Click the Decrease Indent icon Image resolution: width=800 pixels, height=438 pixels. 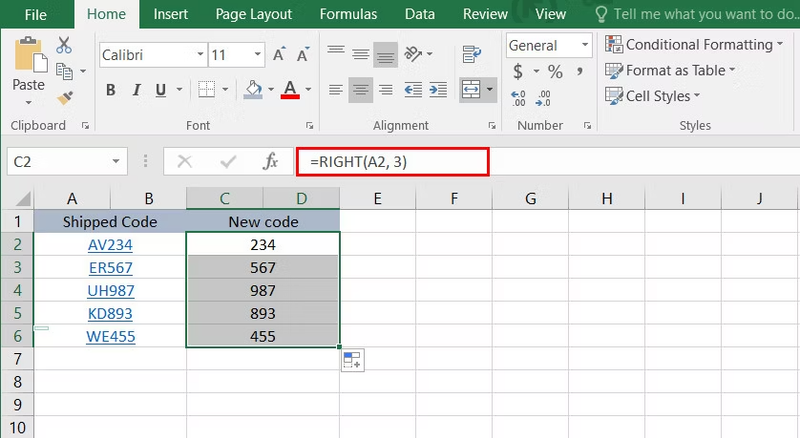tap(413, 90)
